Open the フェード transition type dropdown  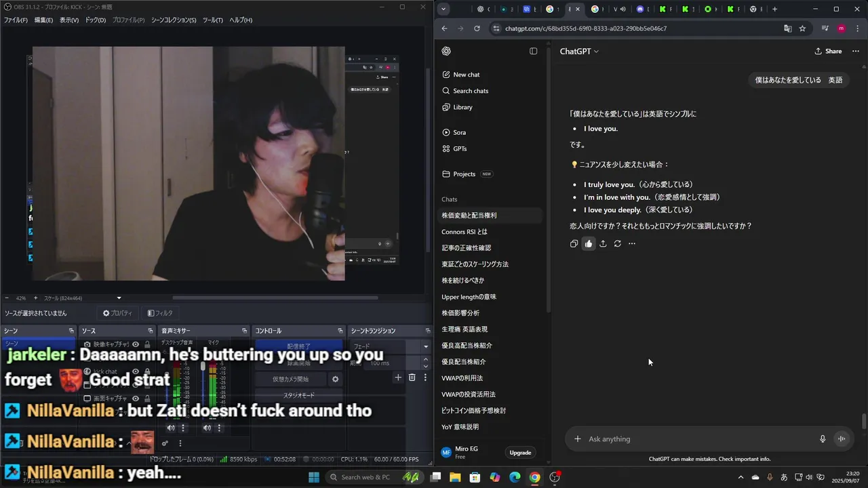pyautogui.click(x=390, y=346)
